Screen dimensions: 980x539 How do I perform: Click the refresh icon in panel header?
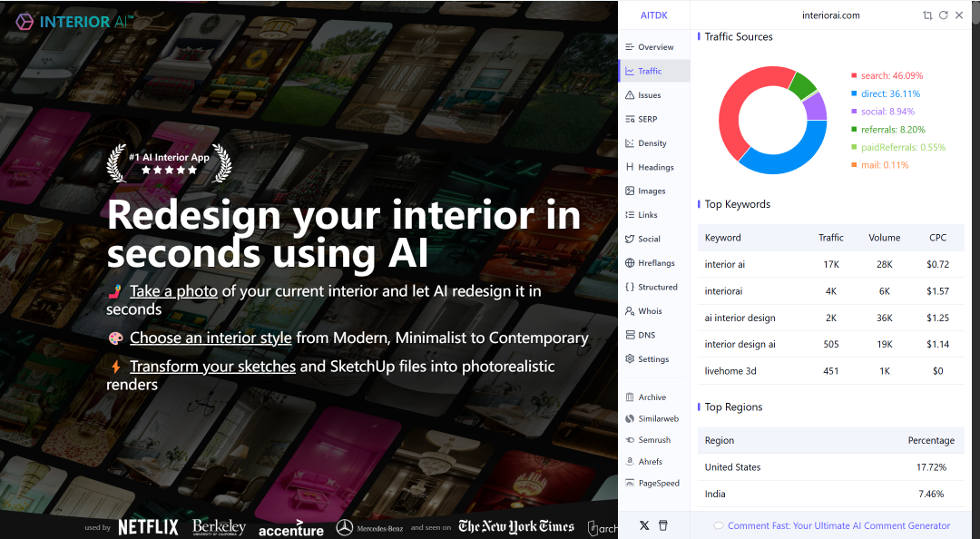click(943, 15)
